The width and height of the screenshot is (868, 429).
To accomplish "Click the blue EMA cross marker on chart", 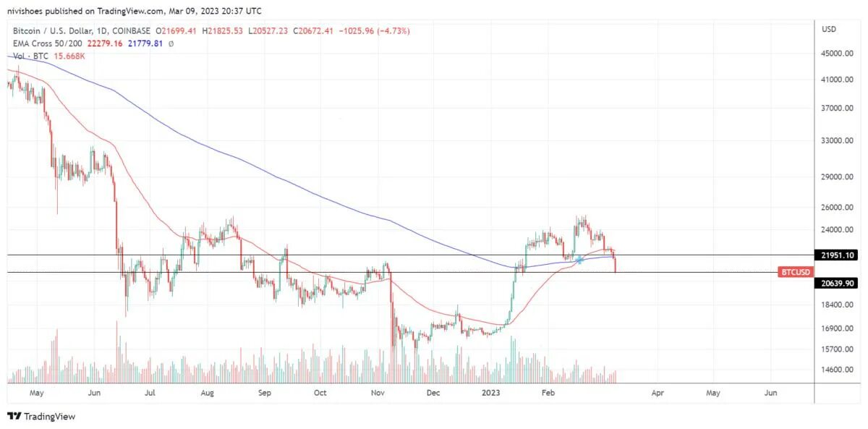I will point(579,259).
